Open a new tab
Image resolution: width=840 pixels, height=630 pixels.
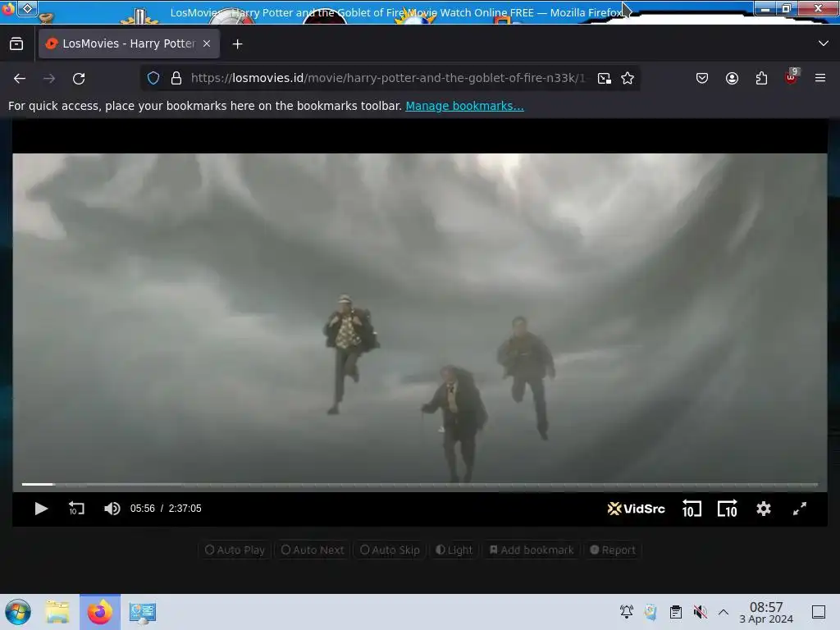(x=237, y=44)
